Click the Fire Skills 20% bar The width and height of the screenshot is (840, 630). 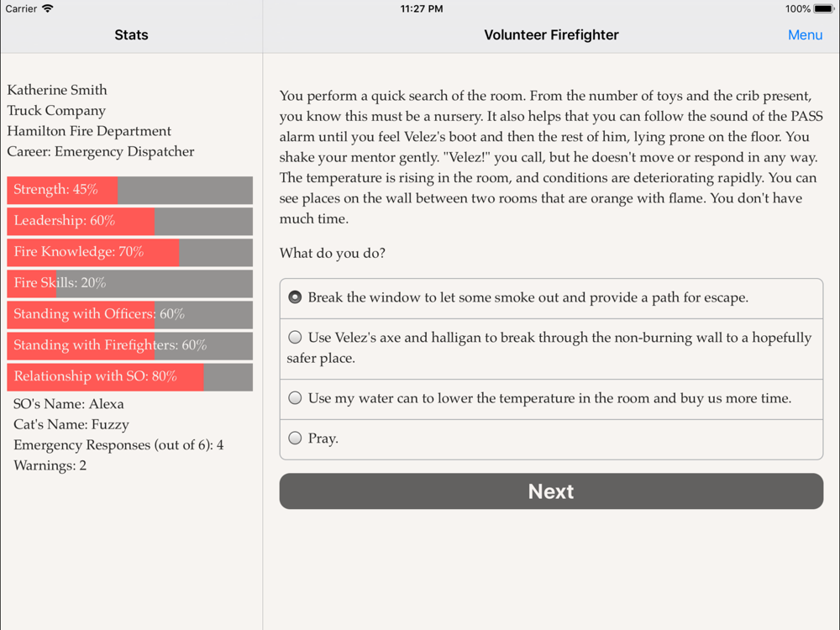pyautogui.click(x=129, y=283)
